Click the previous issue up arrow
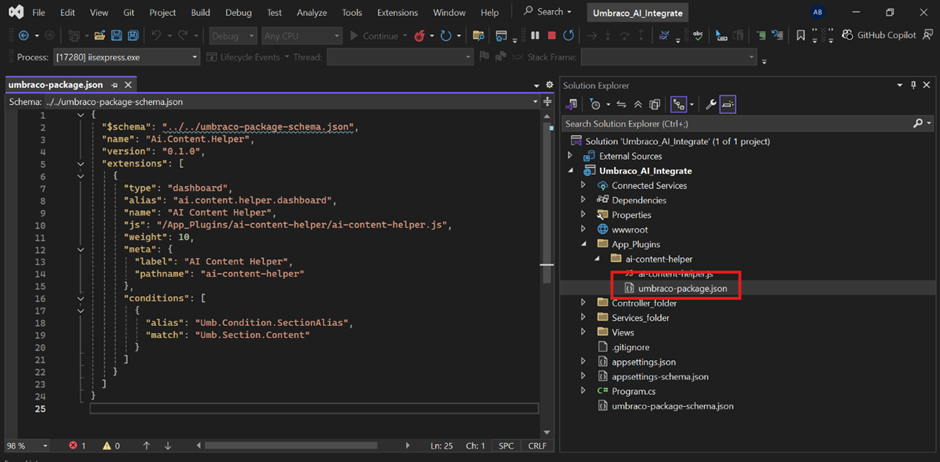 tap(146, 446)
